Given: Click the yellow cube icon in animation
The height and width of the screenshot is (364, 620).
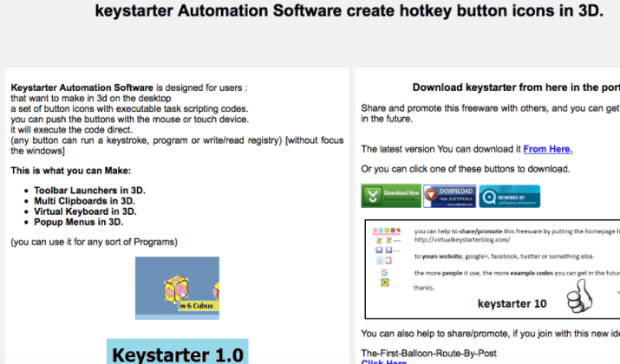Looking at the screenshot, I should pyautogui.click(x=176, y=289).
